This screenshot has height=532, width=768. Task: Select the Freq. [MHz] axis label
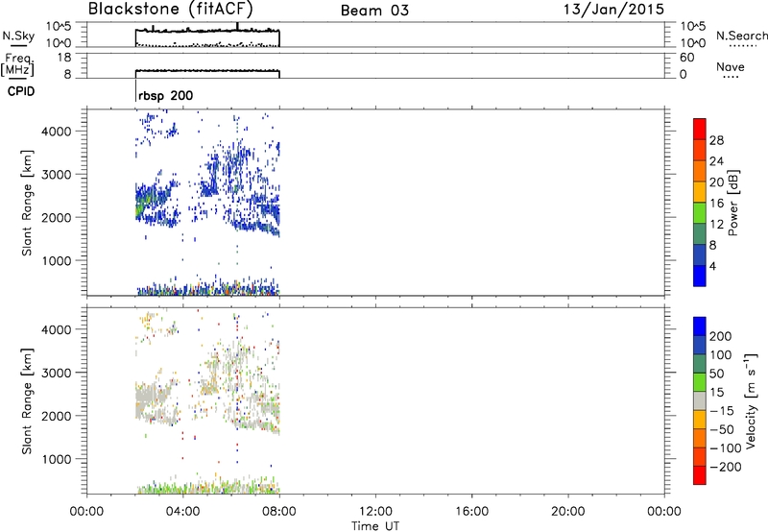tap(18, 65)
